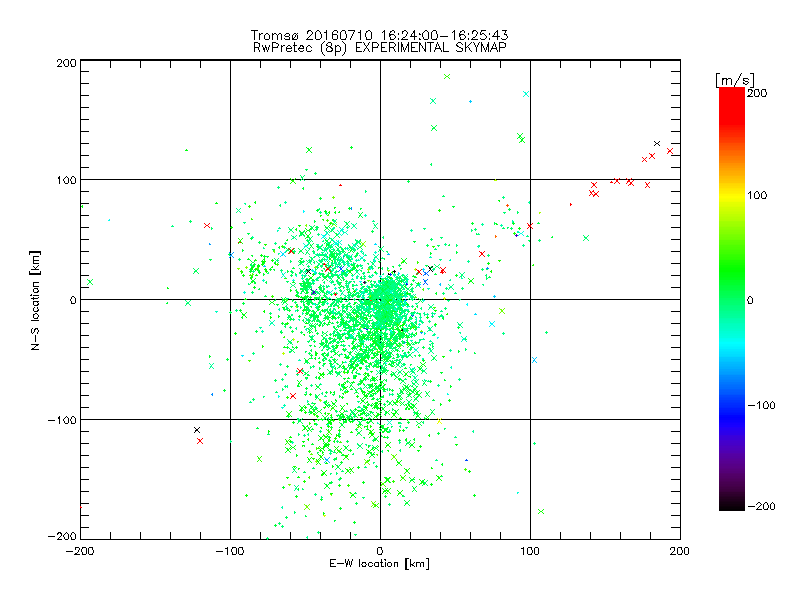The width and height of the screenshot is (800, 600).
Task: Click the red X marker below the lower-left black X
Action: [200, 441]
